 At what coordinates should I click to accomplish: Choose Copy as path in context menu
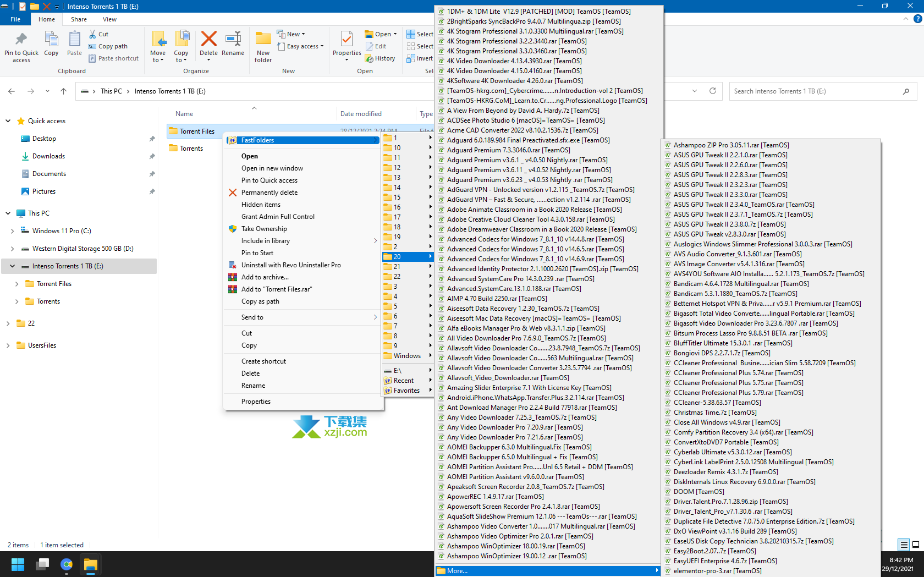click(260, 301)
